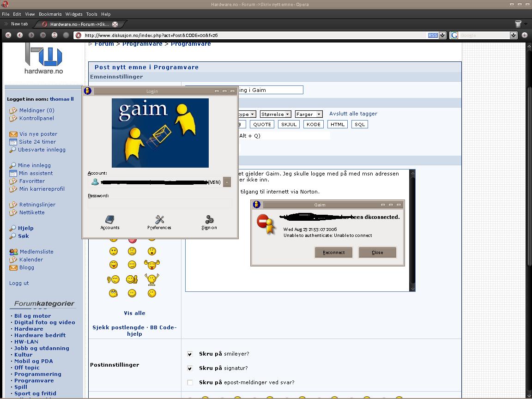Viewport: 532px width, 399px height.
Task: Click the SQL tag button
Action: pyautogui.click(x=360, y=125)
